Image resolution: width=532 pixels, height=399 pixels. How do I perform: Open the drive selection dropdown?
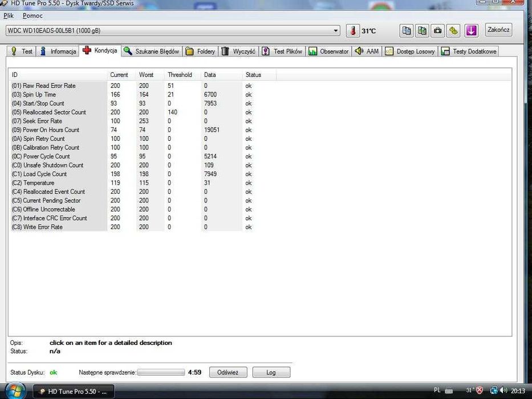click(173, 31)
